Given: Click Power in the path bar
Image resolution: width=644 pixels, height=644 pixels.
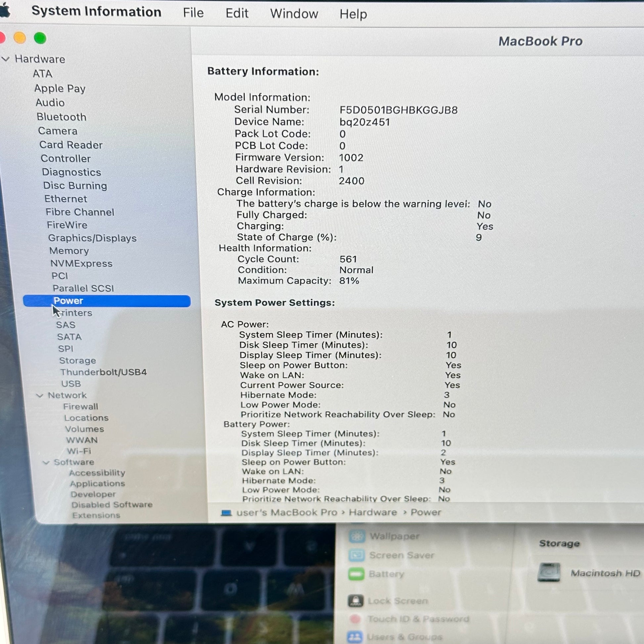Looking at the screenshot, I should point(426,512).
